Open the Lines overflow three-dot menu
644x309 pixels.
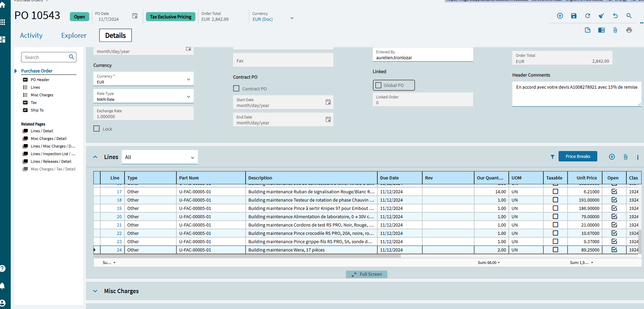638,157
